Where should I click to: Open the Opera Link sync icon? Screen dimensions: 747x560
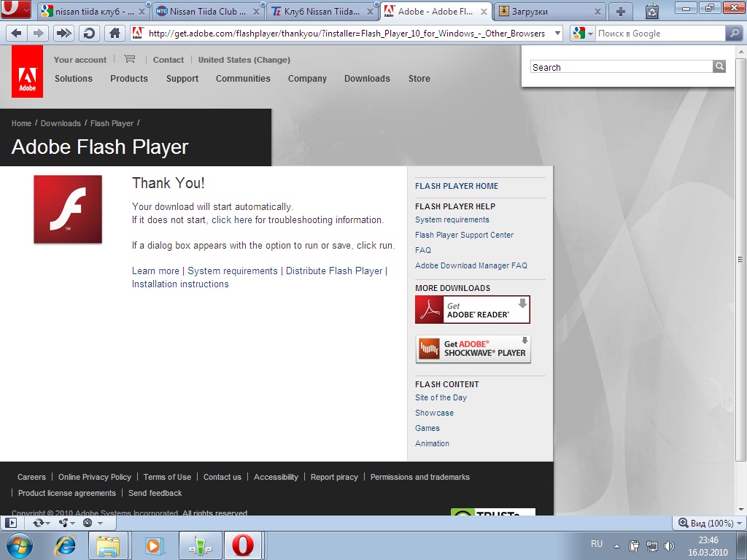coord(38,523)
